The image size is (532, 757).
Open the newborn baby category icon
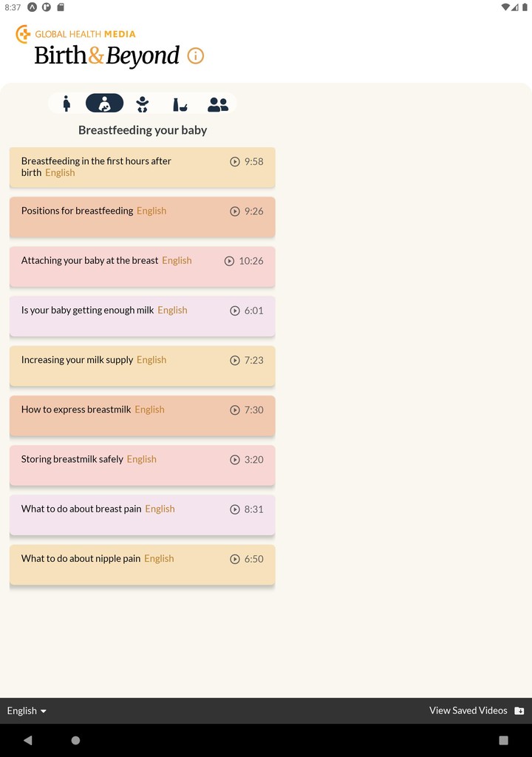pyautogui.click(x=143, y=103)
